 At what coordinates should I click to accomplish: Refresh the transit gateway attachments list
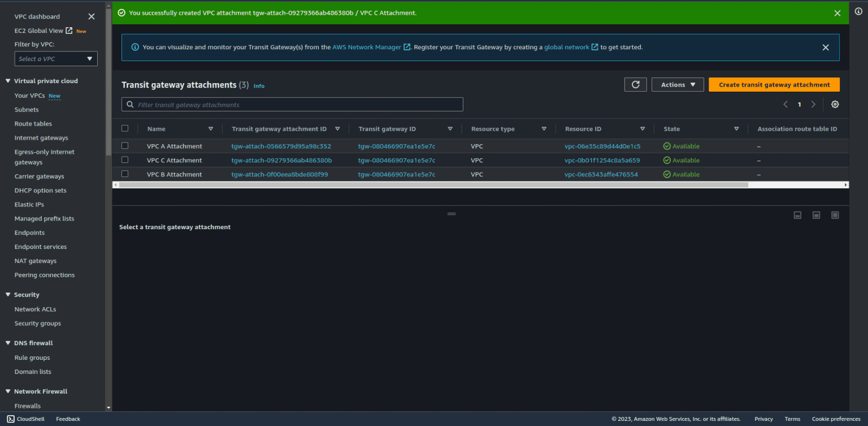click(635, 84)
